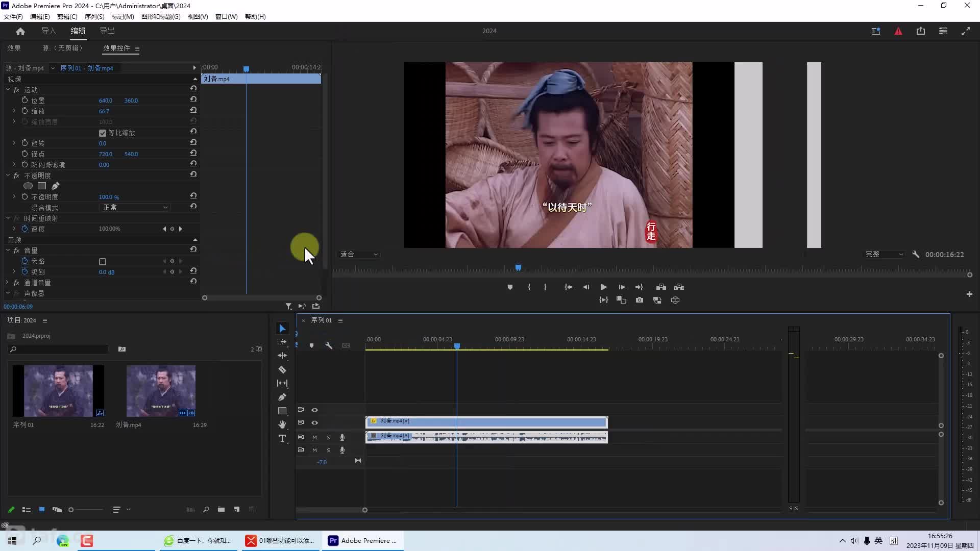The image size is (980, 551).
Task: Open Program monitor settings wrench
Action: pyautogui.click(x=916, y=254)
